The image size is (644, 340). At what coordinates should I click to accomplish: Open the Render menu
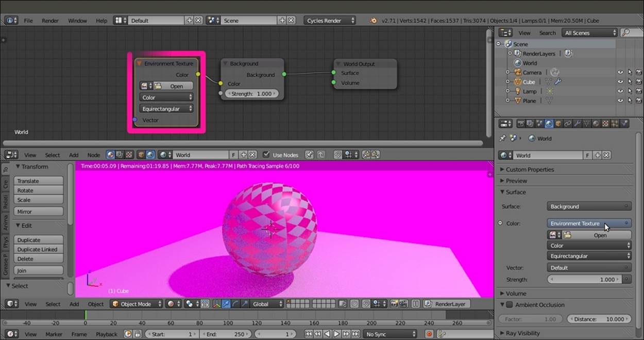click(x=50, y=21)
